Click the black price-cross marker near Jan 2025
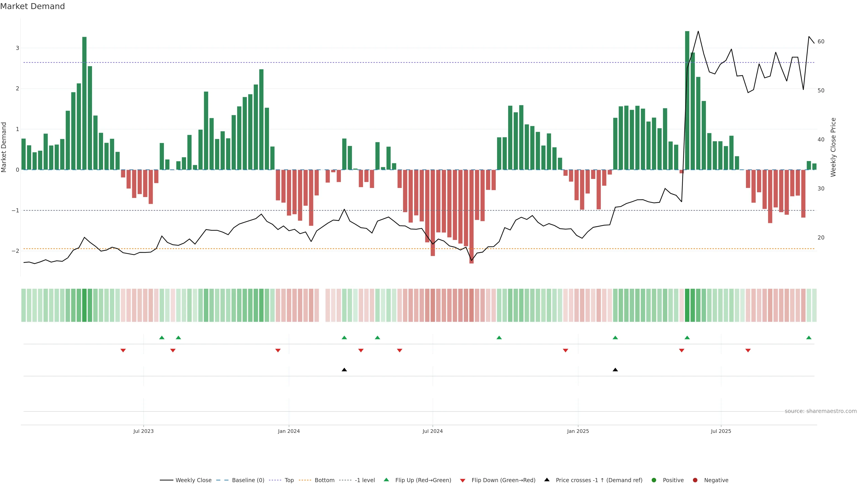Image resolution: width=868 pixels, height=488 pixels. [615, 370]
